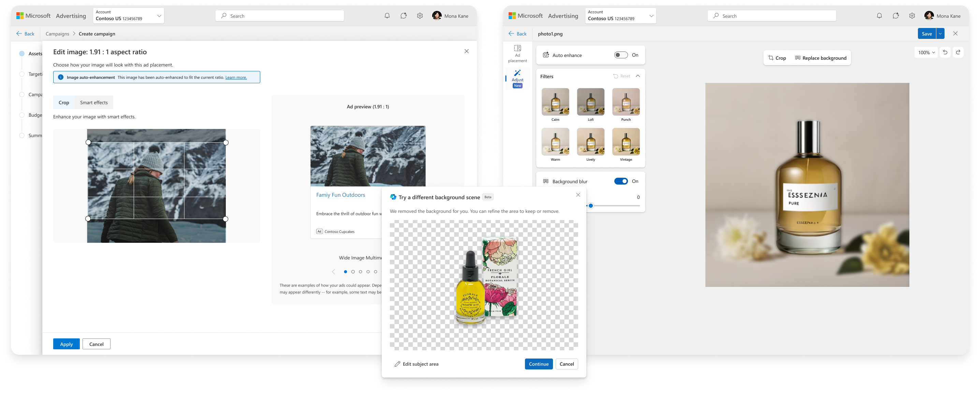Click Cancel in Edit image dialog

(96, 344)
